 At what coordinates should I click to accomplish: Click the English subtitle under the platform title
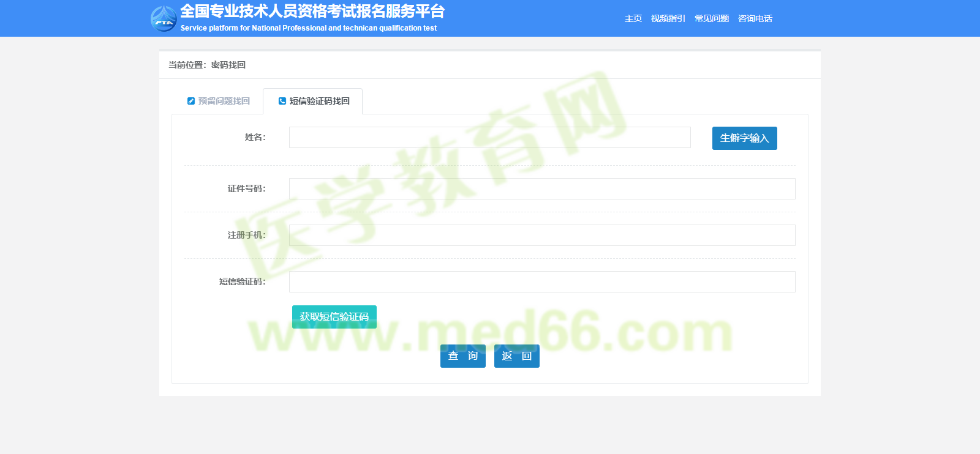[309, 28]
